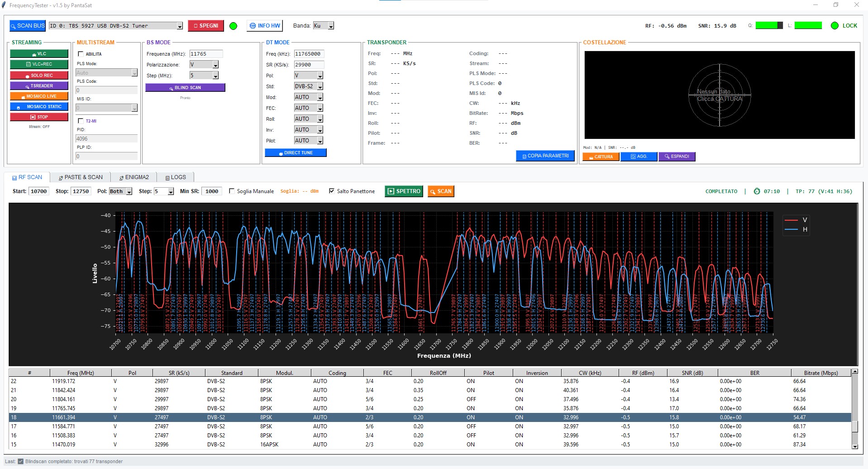This screenshot has height=469, width=868.
Task: Click DIRECT TUNE button
Action: tap(296, 153)
